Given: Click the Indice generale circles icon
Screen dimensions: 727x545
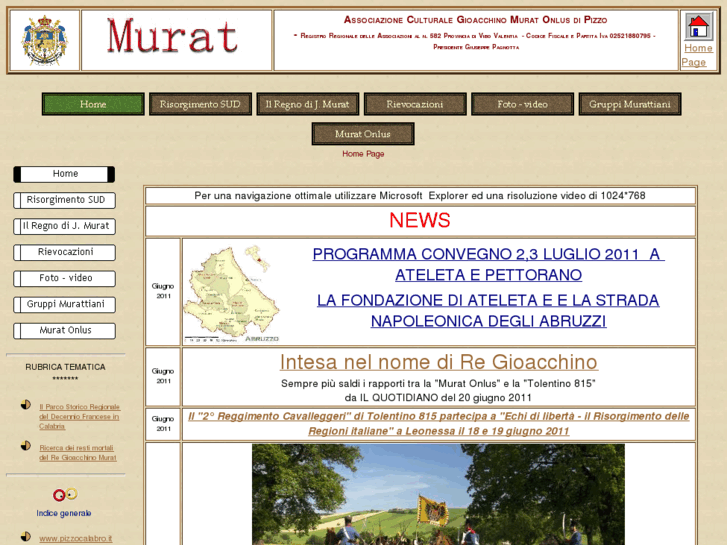Looking at the screenshot, I should [x=65, y=495].
